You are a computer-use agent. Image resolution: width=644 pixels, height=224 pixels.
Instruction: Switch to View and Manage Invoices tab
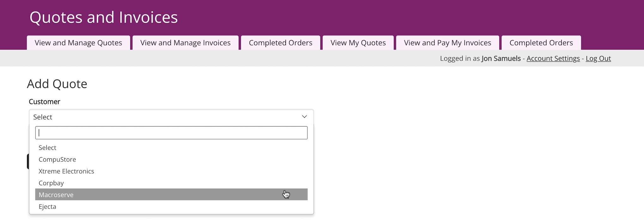click(185, 43)
